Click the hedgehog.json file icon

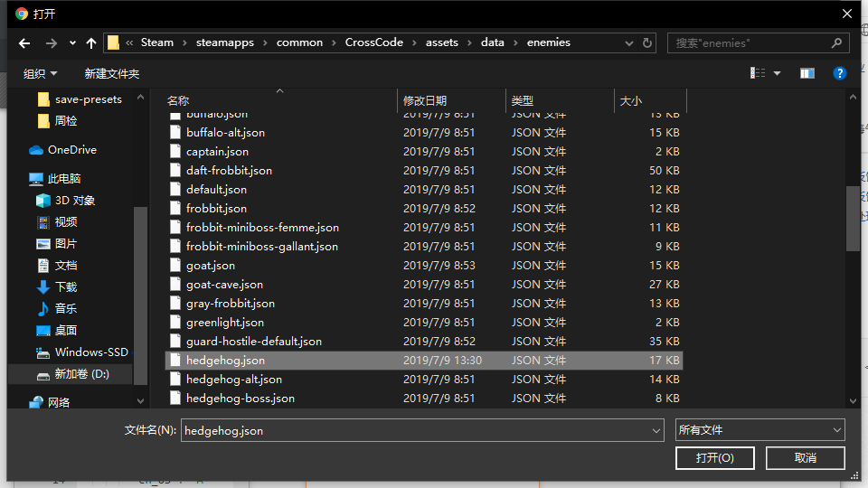[175, 361]
